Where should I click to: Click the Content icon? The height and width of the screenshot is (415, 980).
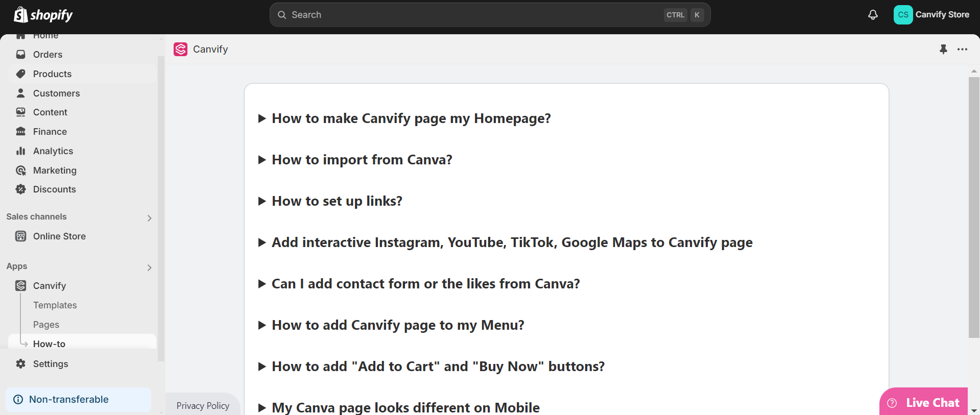tap(20, 112)
